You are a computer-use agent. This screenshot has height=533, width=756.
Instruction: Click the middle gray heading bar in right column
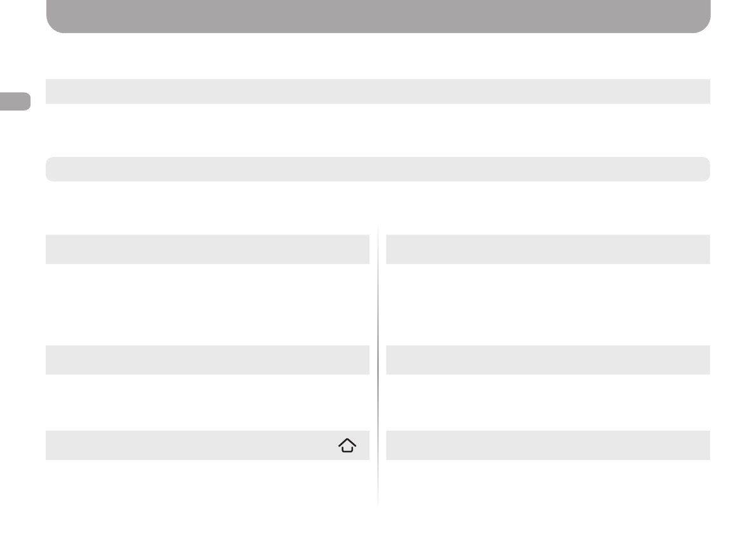point(547,360)
